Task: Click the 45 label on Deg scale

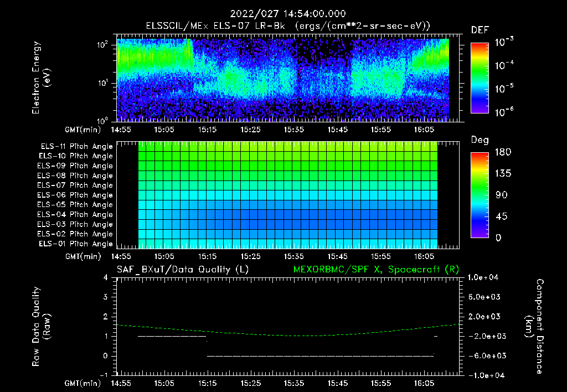Action: point(502,216)
